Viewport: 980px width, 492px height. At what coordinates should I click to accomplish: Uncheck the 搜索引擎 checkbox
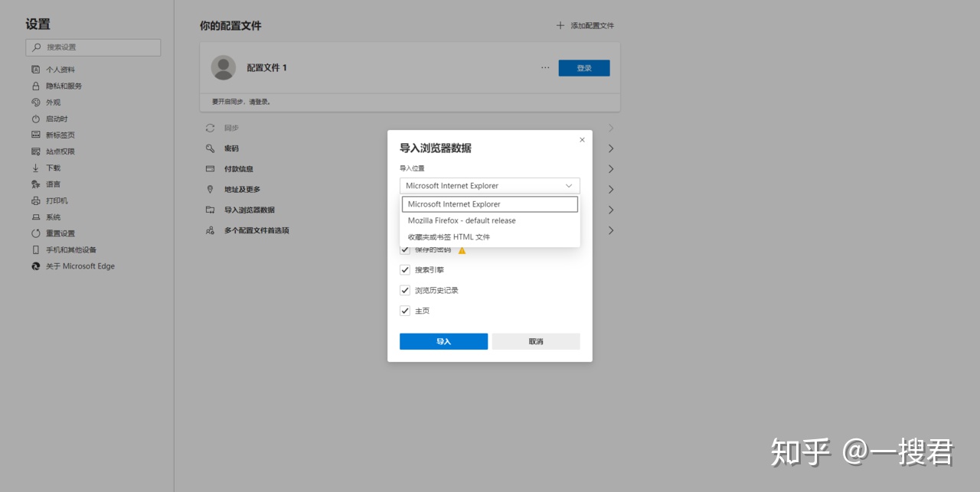pyautogui.click(x=405, y=270)
